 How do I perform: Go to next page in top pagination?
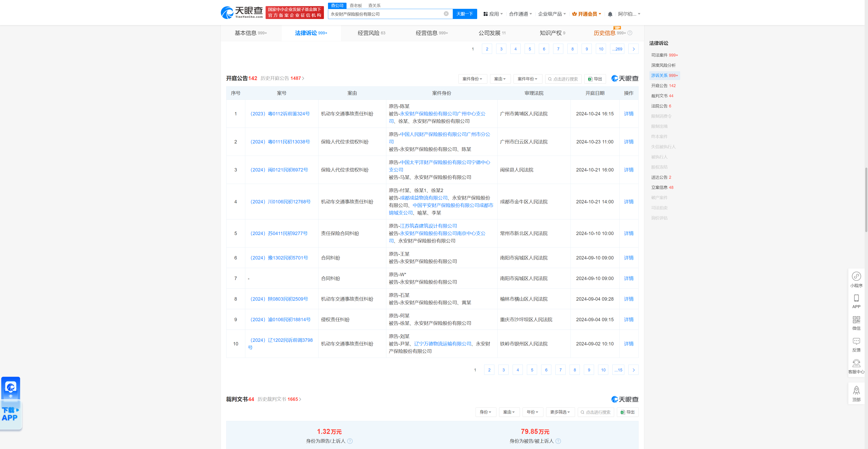click(633, 49)
